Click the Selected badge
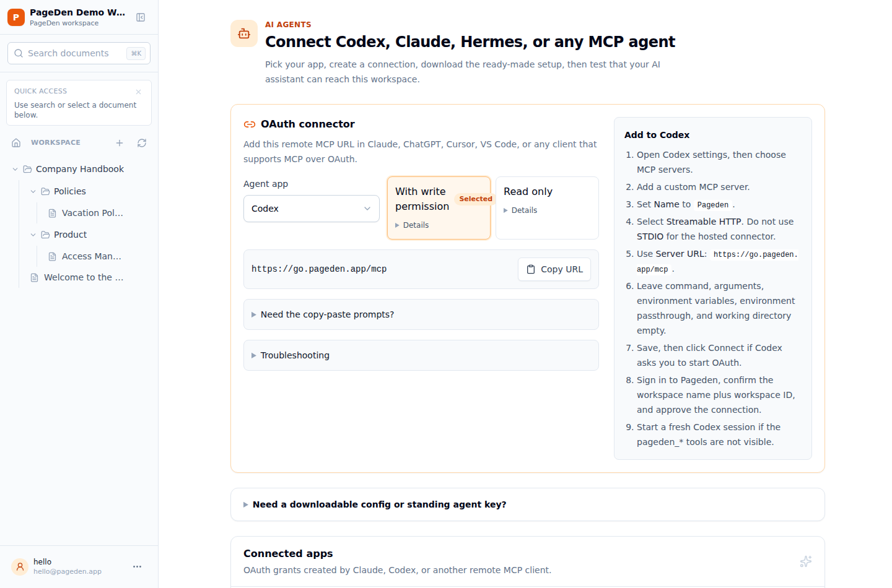892x588 pixels. (476, 199)
